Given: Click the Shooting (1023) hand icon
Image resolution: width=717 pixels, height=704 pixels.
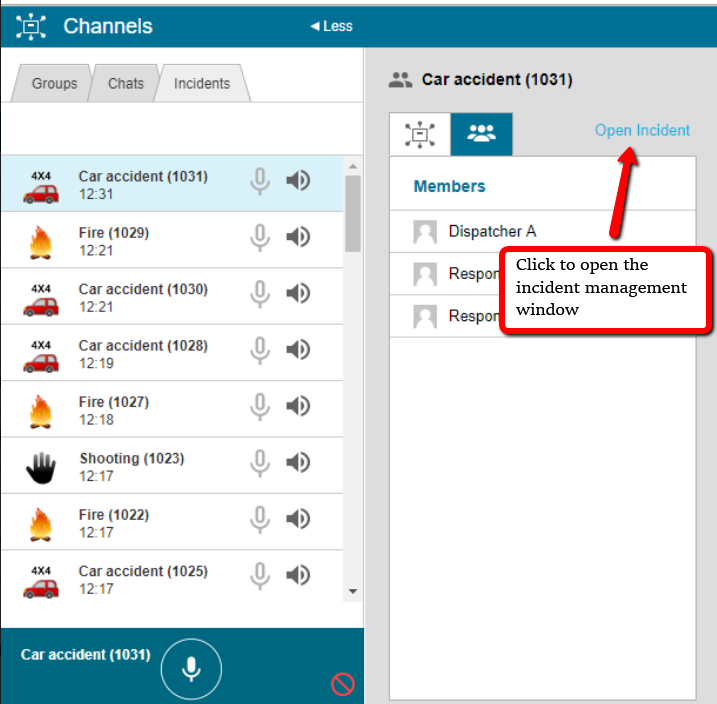Looking at the screenshot, I should [x=41, y=467].
